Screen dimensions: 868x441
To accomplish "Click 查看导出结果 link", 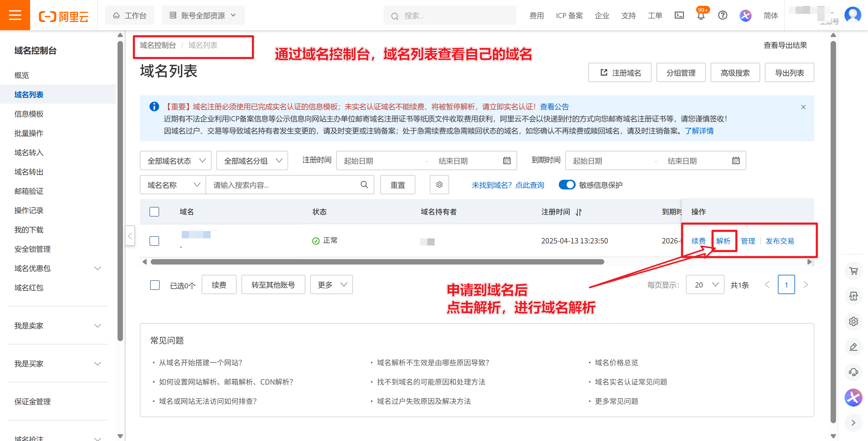I will [785, 45].
